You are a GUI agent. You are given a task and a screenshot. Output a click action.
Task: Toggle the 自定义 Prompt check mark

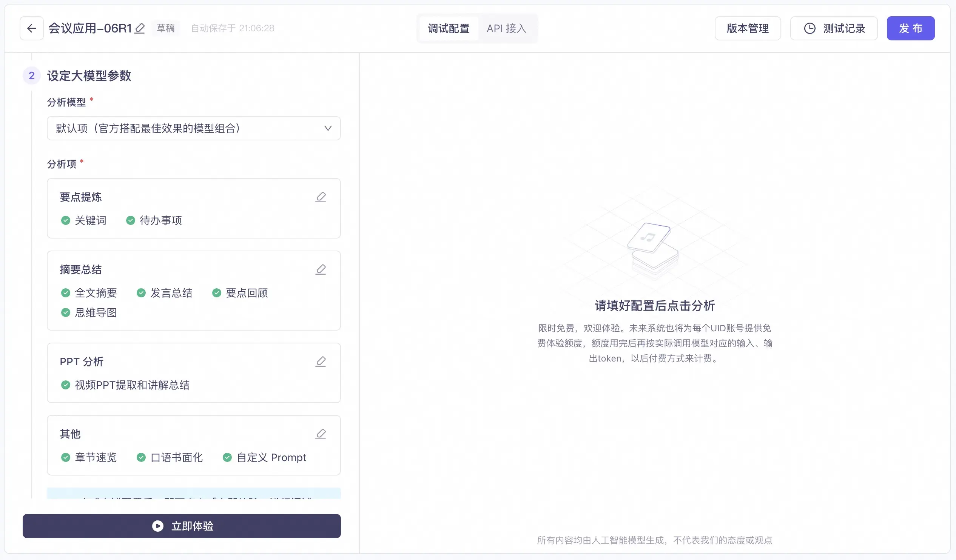(227, 457)
